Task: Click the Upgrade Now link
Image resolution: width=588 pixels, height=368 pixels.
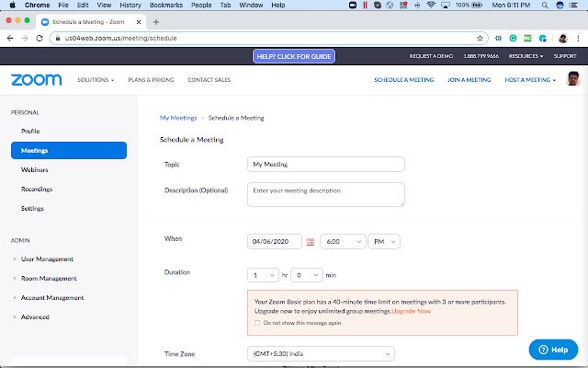Action: [411, 311]
